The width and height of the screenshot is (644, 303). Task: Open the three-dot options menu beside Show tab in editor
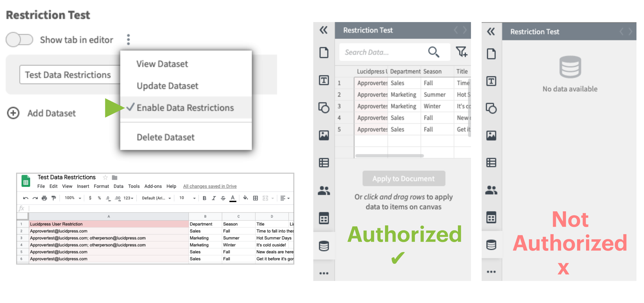point(128,39)
